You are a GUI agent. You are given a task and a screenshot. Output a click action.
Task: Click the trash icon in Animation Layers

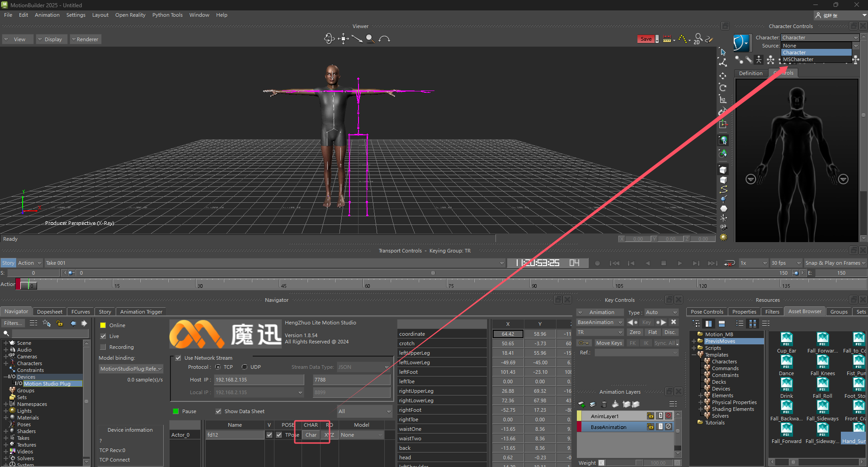click(604, 404)
